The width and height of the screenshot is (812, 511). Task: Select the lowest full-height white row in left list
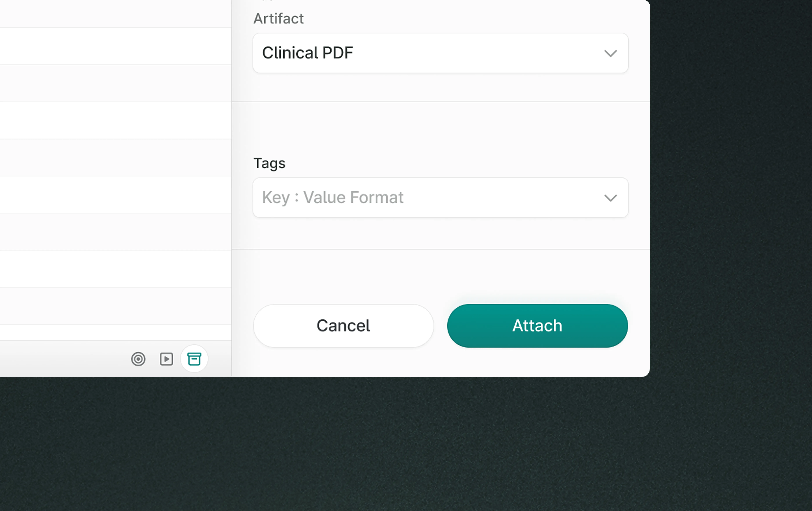[x=115, y=269]
